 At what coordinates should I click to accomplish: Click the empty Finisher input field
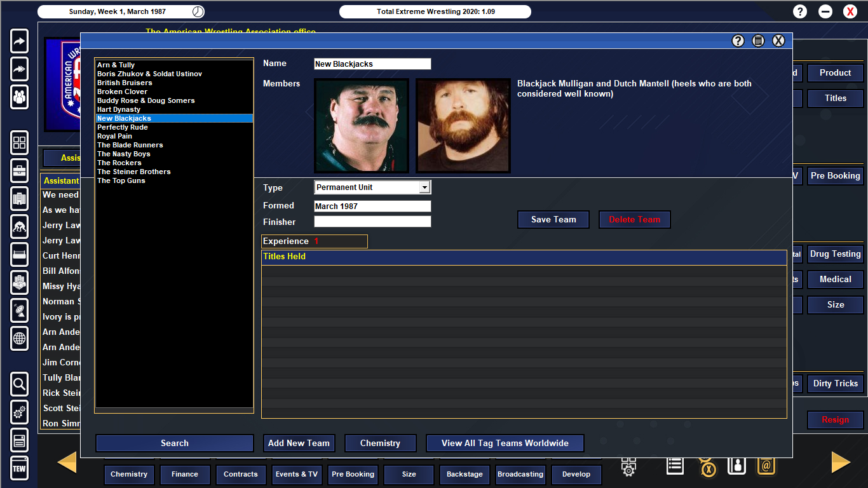[372, 222]
